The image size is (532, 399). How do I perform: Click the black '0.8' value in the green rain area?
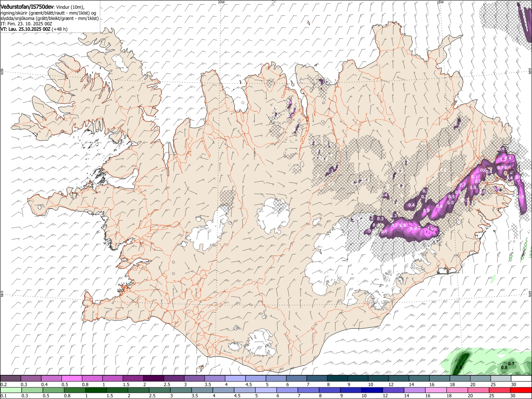click(504, 367)
